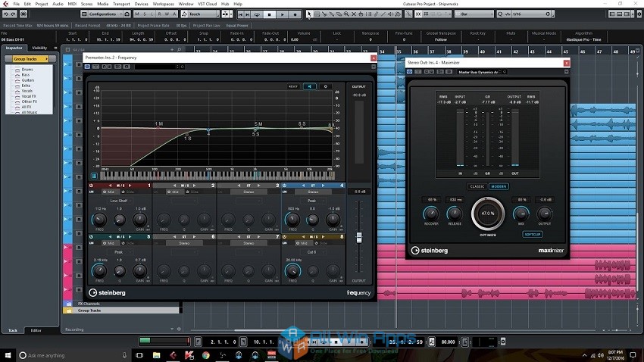Open the Low Shelf filter type dropdown of band 1
Viewport: 644px width, 362px height.
pos(119,201)
